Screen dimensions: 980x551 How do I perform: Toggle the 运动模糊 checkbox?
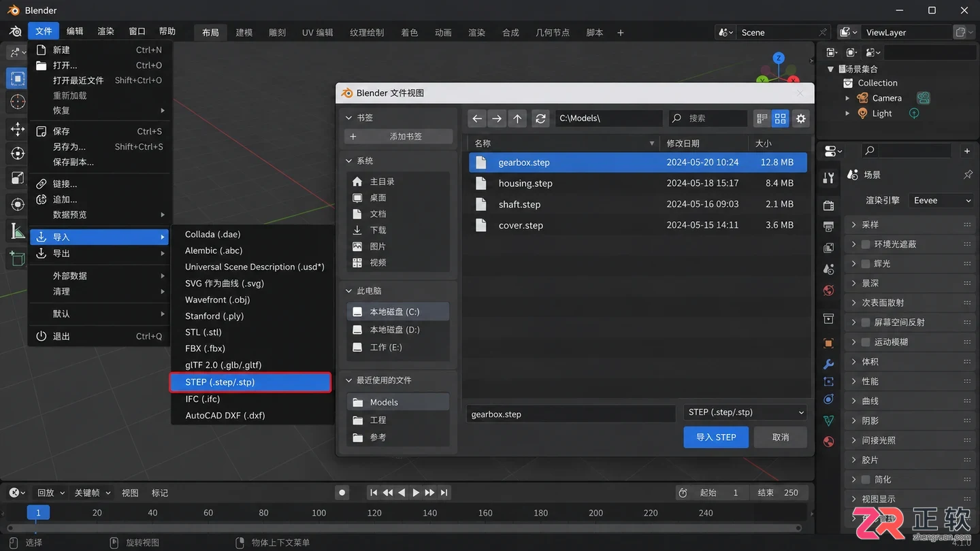coord(866,342)
